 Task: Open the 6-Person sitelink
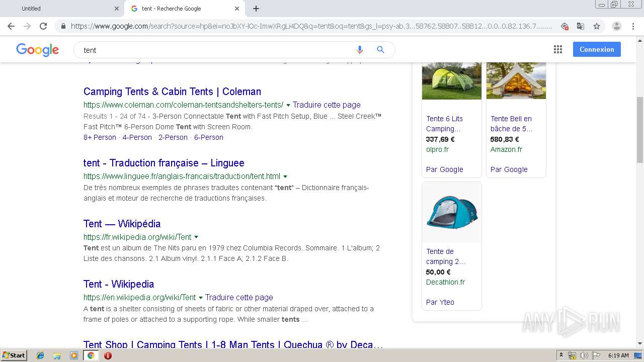click(209, 137)
